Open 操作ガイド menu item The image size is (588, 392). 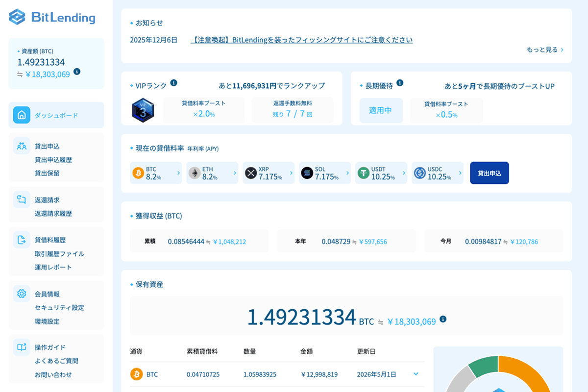tap(50, 347)
